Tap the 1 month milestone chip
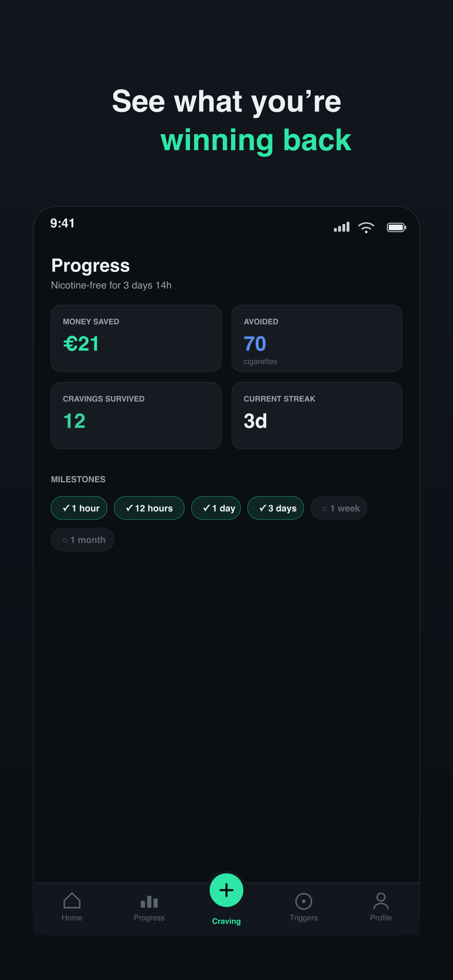The height and width of the screenshot is (980, 453). pos(82,540)
